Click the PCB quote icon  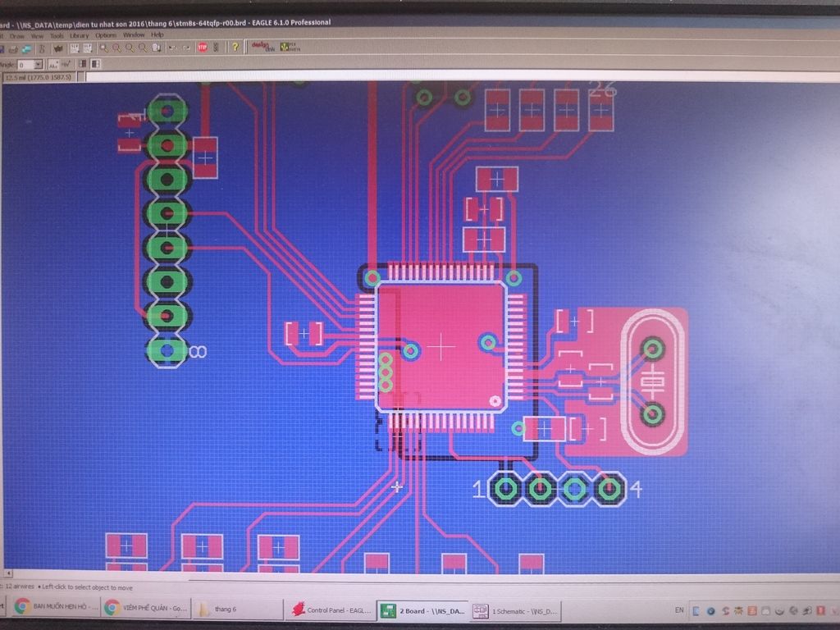pos(290,48)
